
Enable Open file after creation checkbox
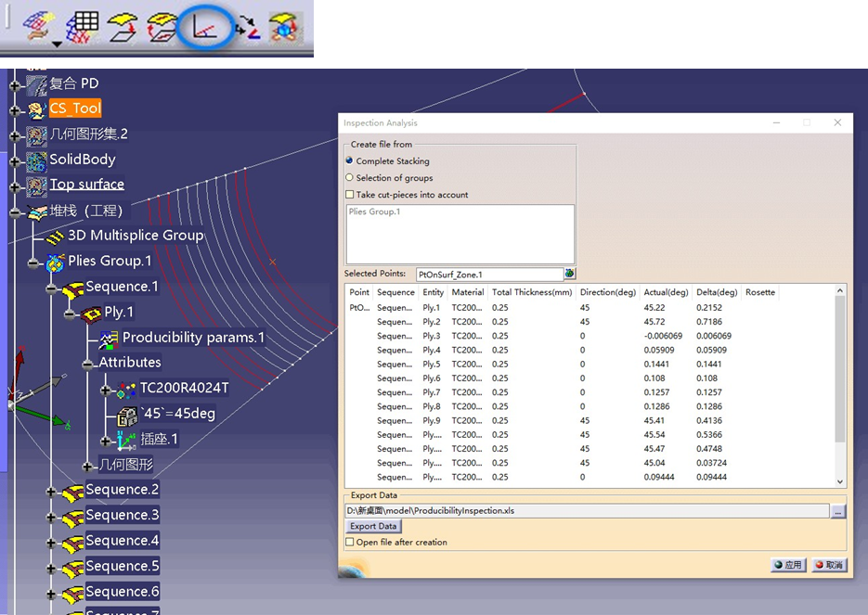point(349,542)
